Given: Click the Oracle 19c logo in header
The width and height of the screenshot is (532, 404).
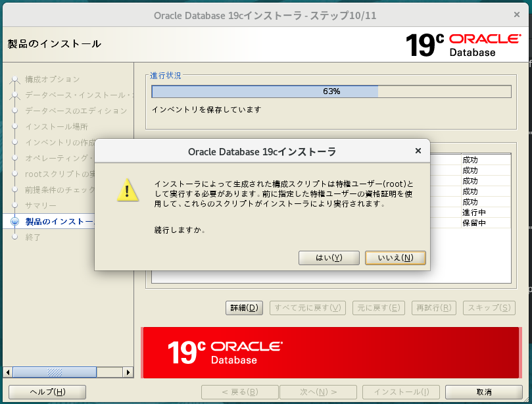Looking at the screenshot, I should (464, 45).
